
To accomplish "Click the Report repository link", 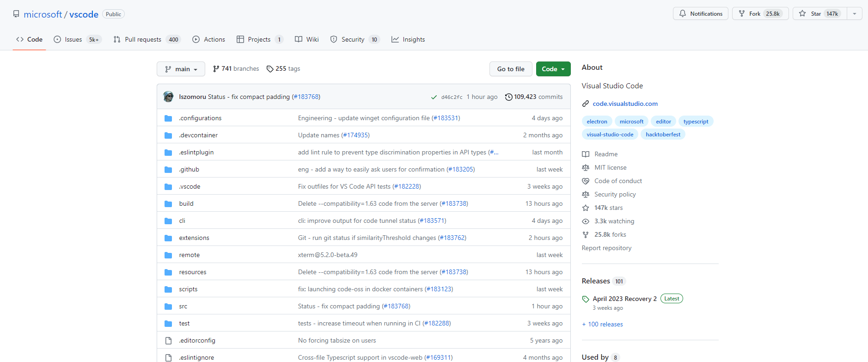I will point(606,248).
